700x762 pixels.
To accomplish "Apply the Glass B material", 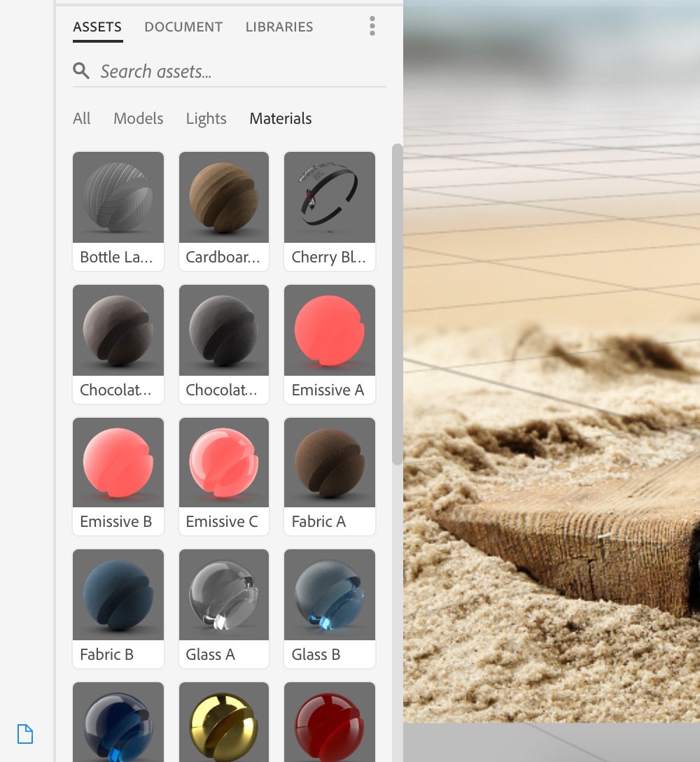I will (330, 609).
